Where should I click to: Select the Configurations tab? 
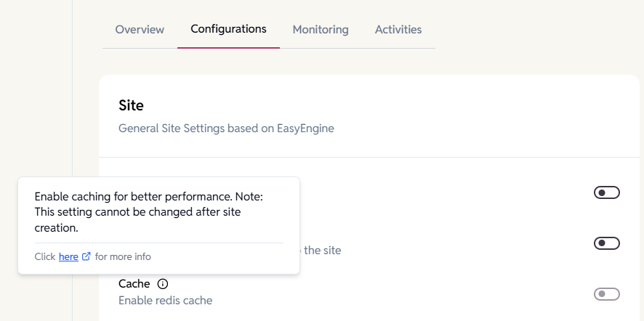click(x=228, y=29)
